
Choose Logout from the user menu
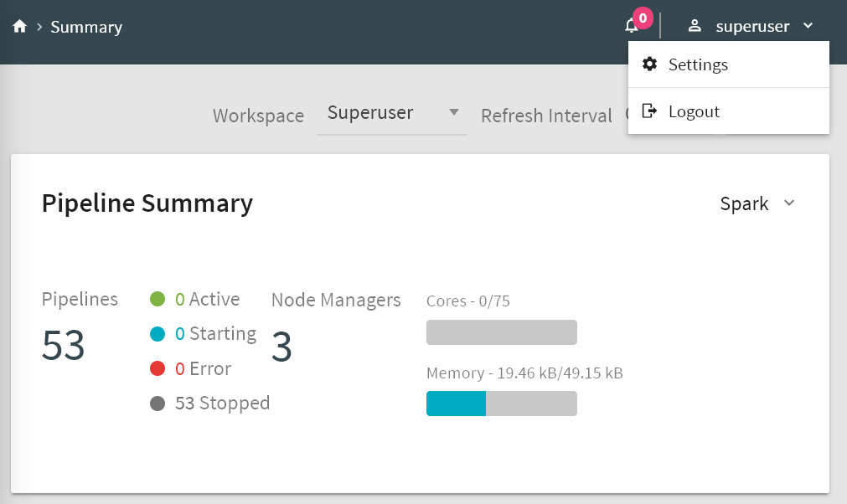pyautogui.click(x=694, y=111)
